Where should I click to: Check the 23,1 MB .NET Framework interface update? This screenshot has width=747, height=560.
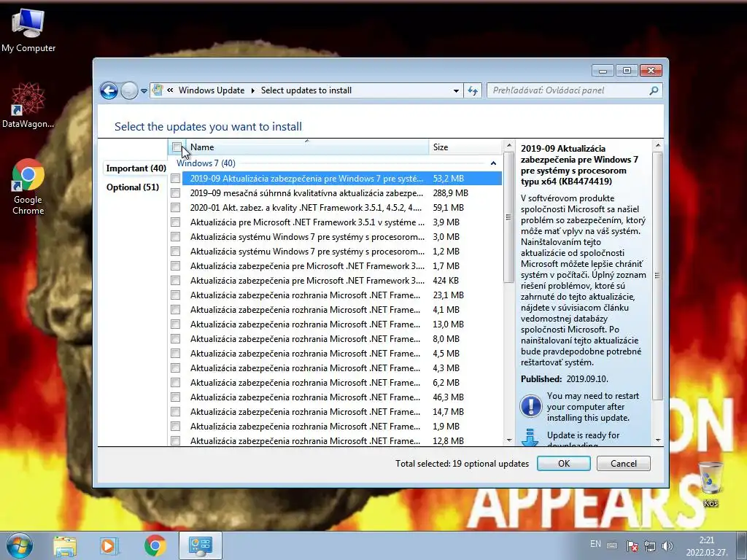coord(176,295)
